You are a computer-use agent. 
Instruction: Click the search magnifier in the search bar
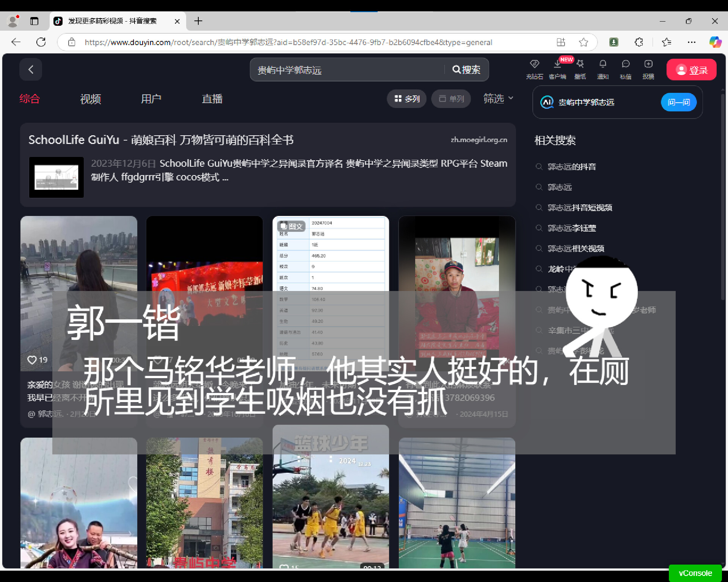point(457,70)
